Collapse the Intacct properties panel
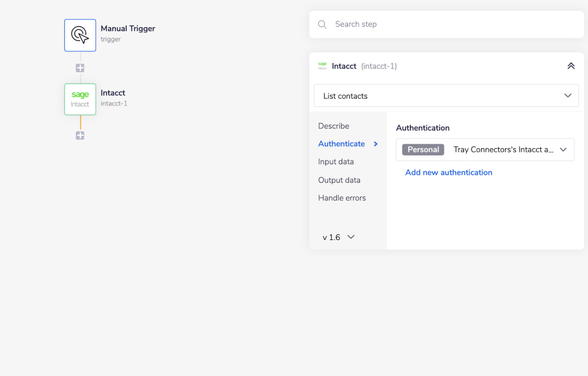 pos(570,66)
